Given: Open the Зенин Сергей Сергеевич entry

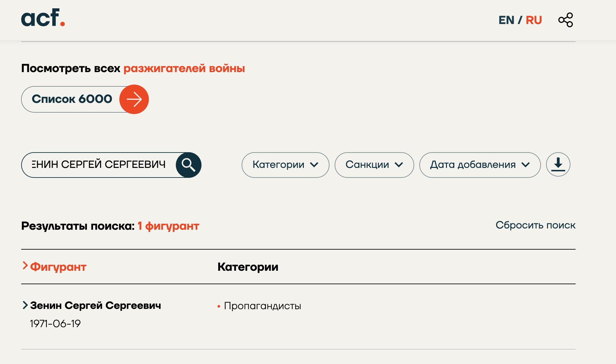Looking at the screenshot, I should 96,305.
